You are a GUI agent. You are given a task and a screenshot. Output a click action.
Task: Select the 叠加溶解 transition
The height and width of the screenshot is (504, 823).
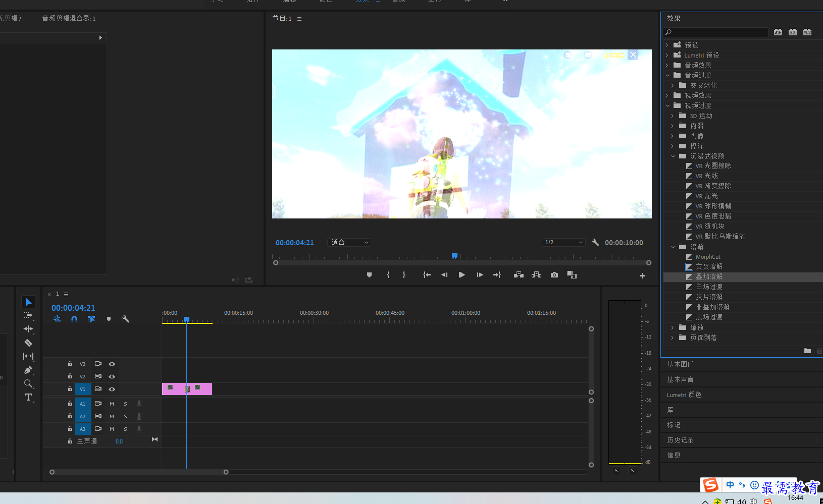coord(709,276)
